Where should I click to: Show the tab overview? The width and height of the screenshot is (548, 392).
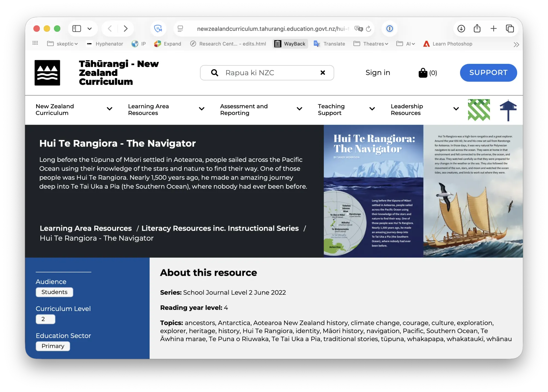(x=510, y=28)
